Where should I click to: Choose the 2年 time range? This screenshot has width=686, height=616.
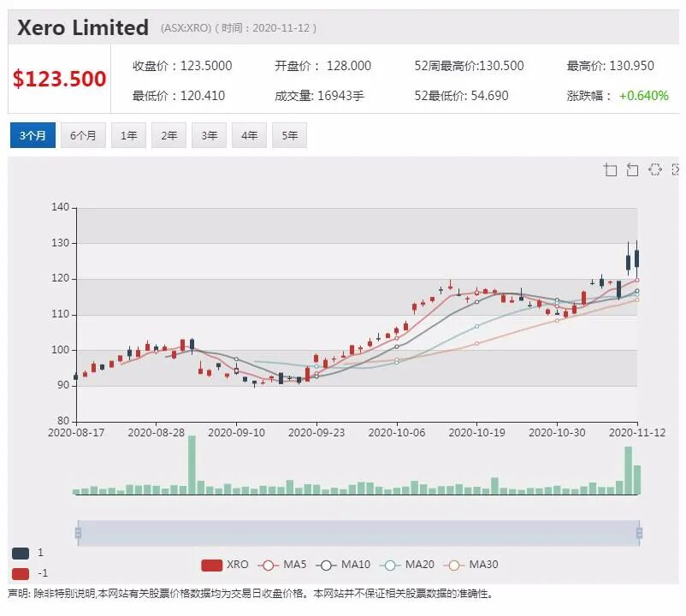click(169, 135)
